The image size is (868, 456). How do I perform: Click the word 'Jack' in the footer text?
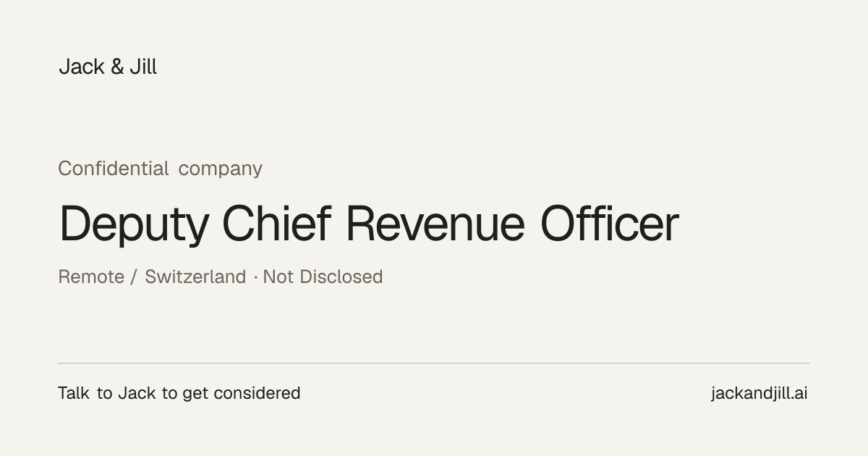(x=137, y=393)
